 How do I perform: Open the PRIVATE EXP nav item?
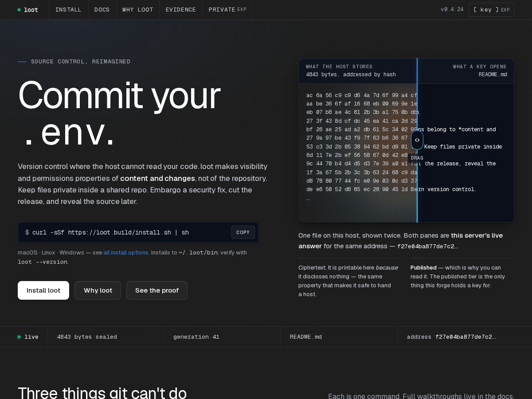point(227,10)
